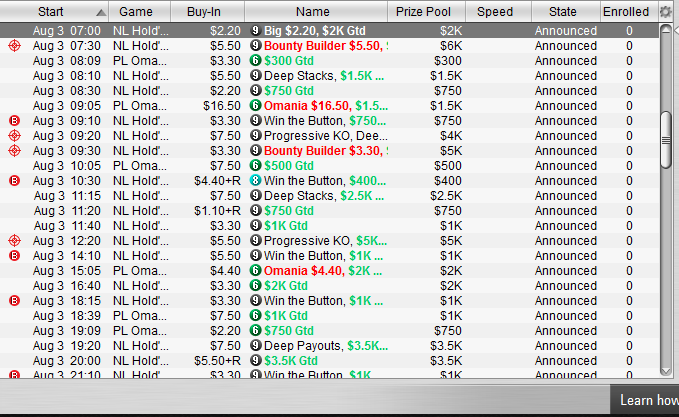679x417 pixels.
Task: Select Progressive KO $5K tournament
Action: 325,241
